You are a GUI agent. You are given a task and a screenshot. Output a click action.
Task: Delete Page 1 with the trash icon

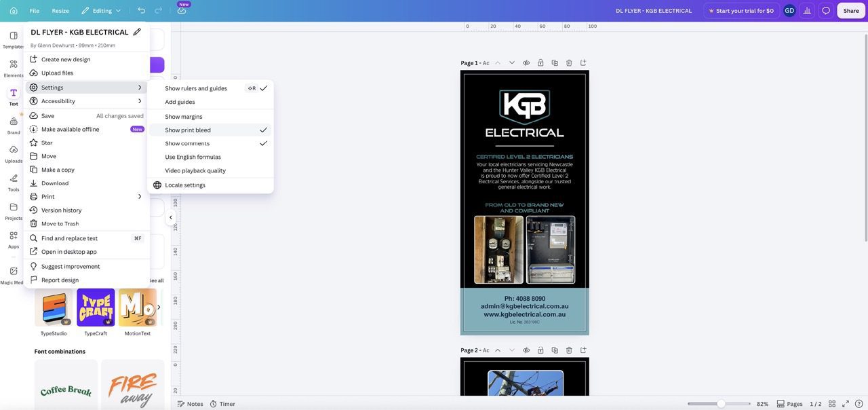(x=569, y=63)
